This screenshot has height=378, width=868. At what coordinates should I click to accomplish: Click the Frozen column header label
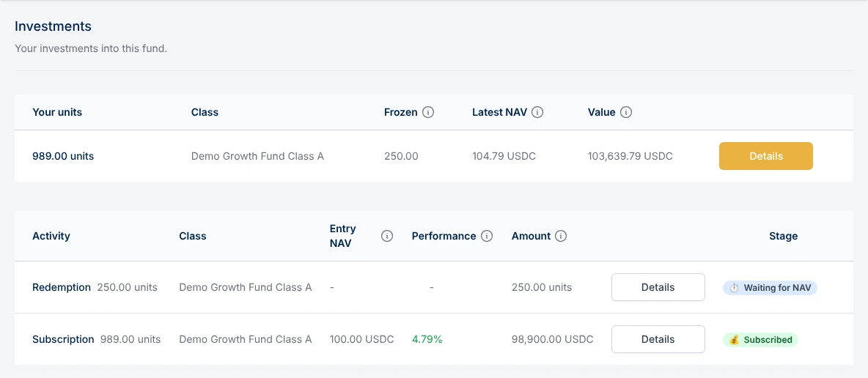tap(401, 112)
